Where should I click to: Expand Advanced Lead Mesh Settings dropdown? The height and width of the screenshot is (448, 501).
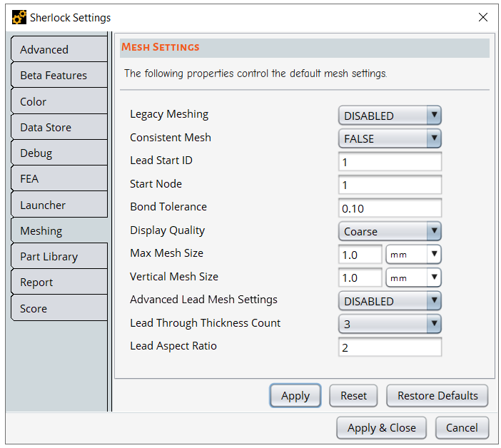coord(390,300)
